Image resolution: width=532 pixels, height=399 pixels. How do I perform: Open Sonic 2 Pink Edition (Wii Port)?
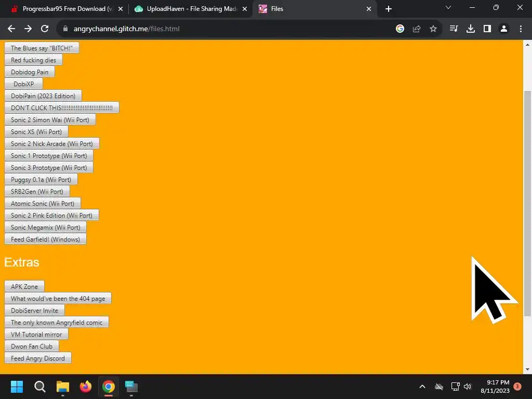tap(51, 216)
